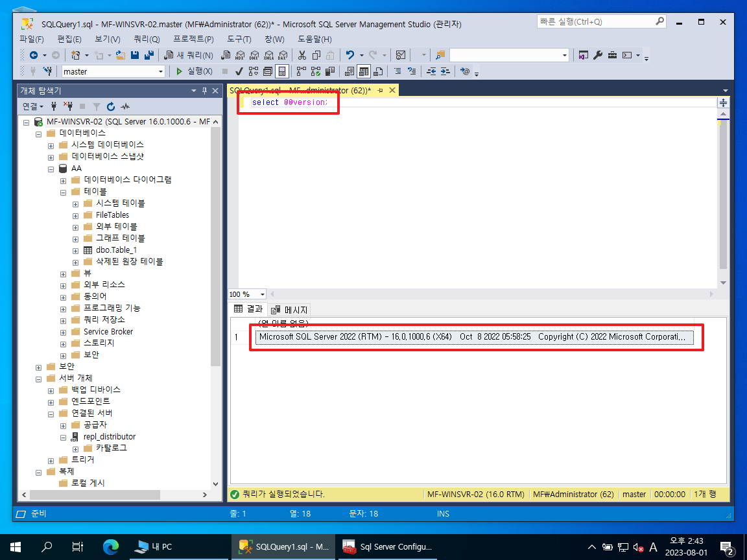Open the 파일(F) menu

click(x=32, y=39)
